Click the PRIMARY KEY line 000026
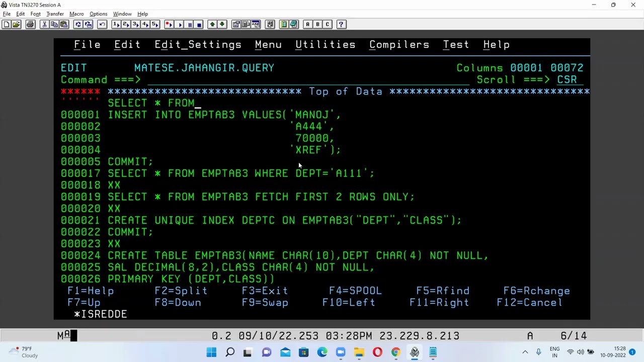Screen dimensions: 644x362 [x=191, y=279]
